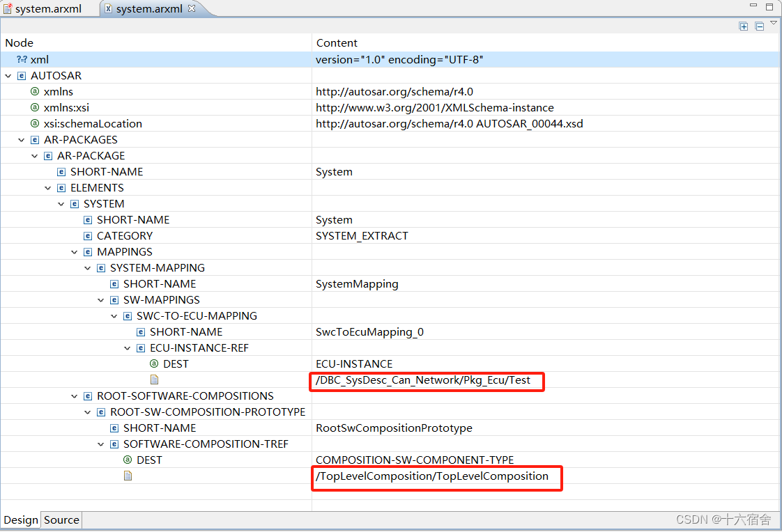Click the SystemMapping content cell
Image resolution: width=782 pixels, height=532 pixels.
[x=357, y=284]
